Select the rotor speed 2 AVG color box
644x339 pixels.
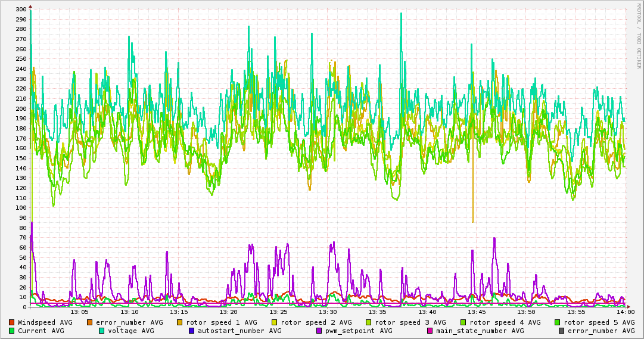(x=275, y=322)
